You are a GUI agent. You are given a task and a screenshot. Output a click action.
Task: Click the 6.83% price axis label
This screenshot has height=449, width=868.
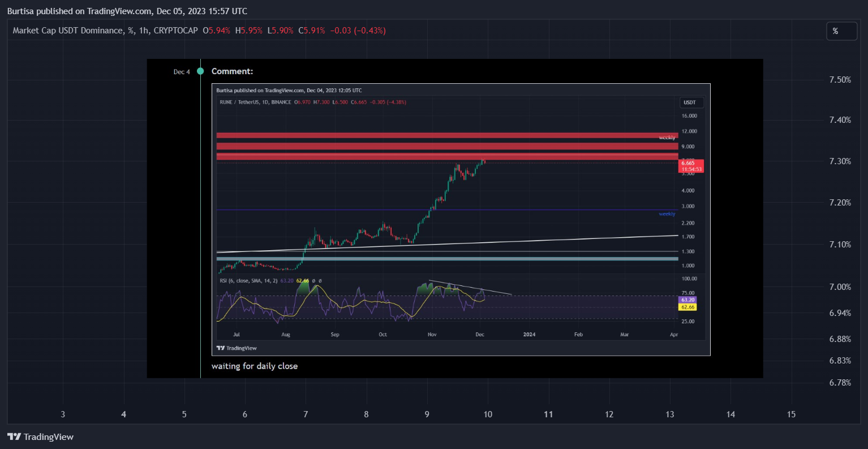click(840, 361)
